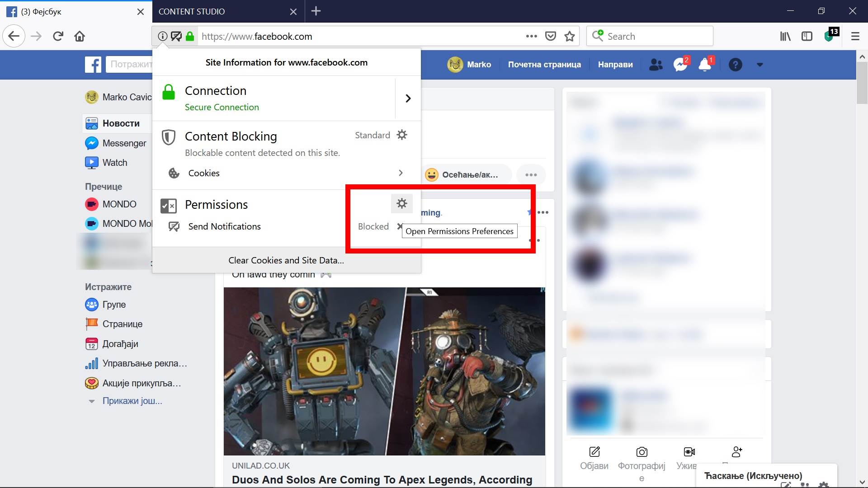This screenshot has width=868, height=488.
Task: Open page actions three-dot menu
Action: tap(531, 37)
